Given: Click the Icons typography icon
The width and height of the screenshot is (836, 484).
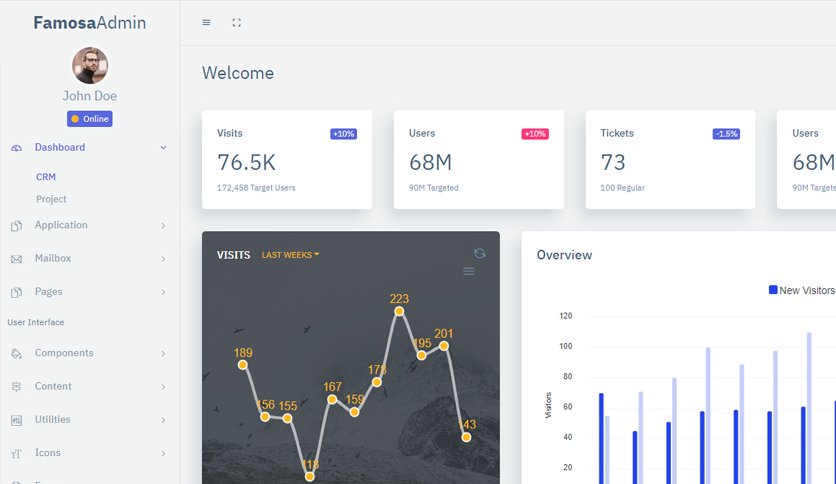Looking at the screenshot, I should click(x=17, y=454).
